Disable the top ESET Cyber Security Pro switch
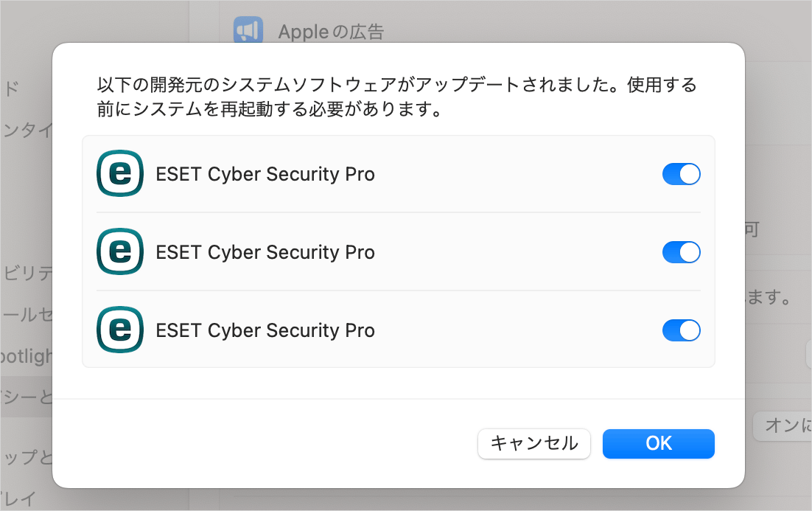 [x=681, y=174]
